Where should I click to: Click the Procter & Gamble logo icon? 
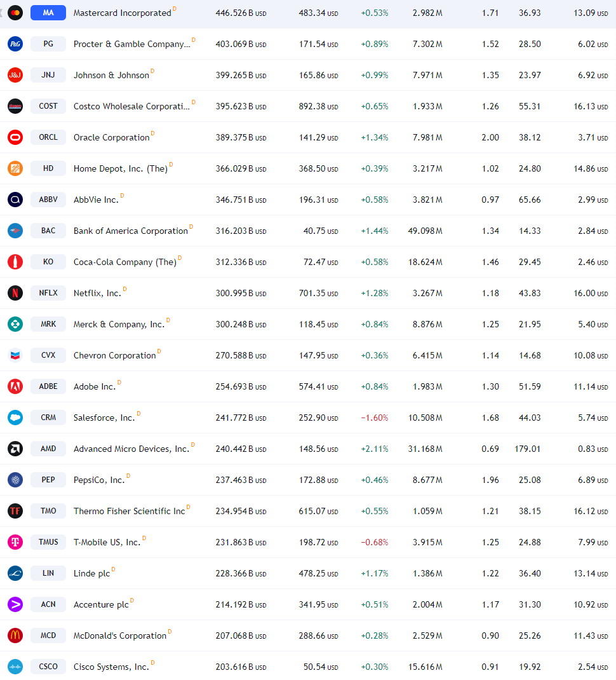[15, 44]
